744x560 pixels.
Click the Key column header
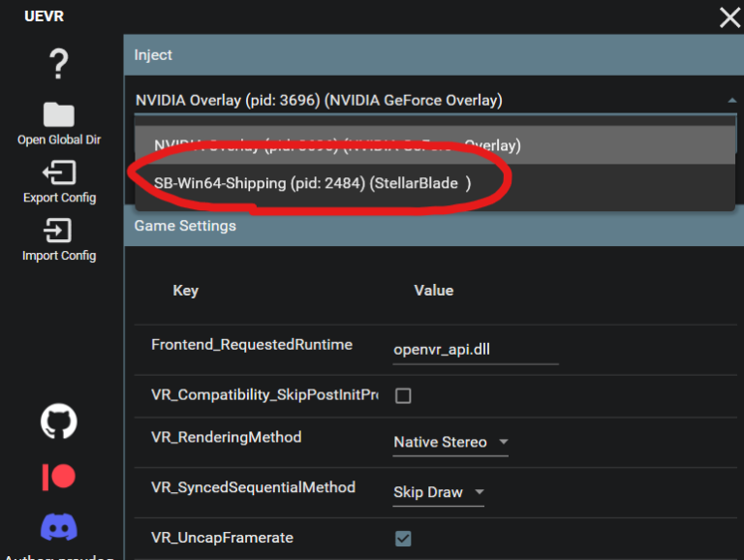tap(185, 291)
